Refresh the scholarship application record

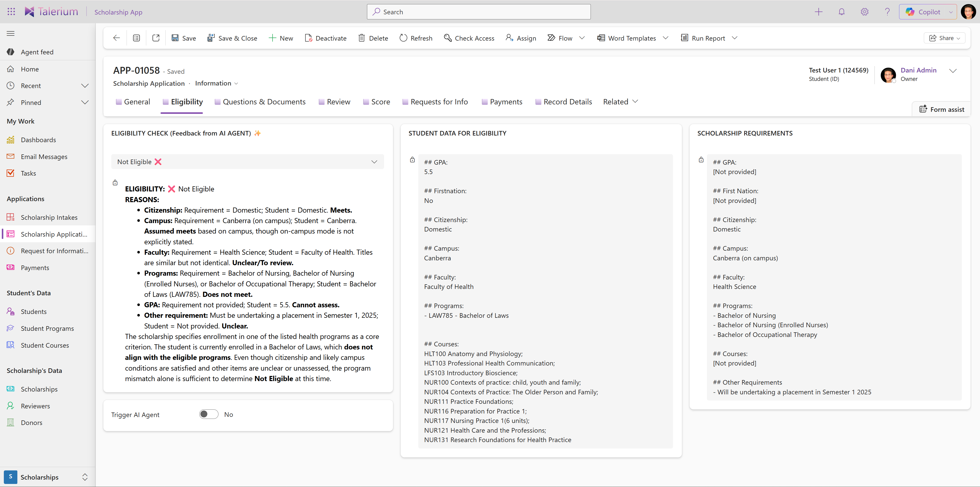tap(416, 38)
